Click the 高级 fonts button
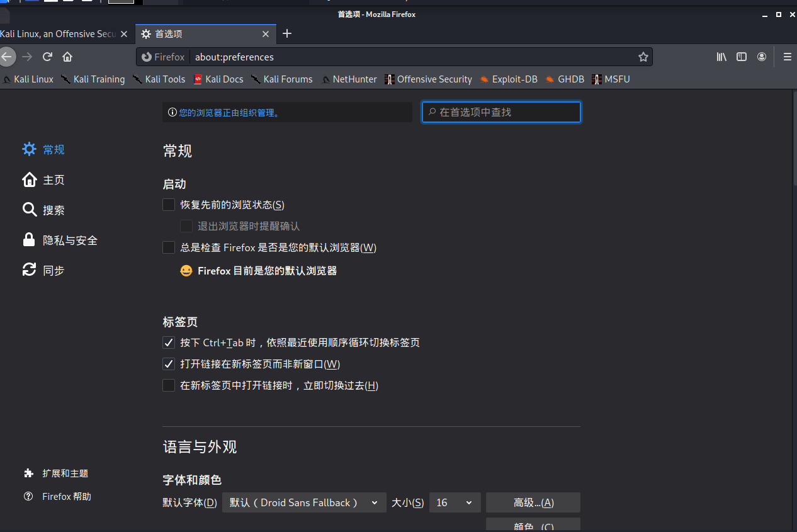797x532 pixels. click(533, 502)
